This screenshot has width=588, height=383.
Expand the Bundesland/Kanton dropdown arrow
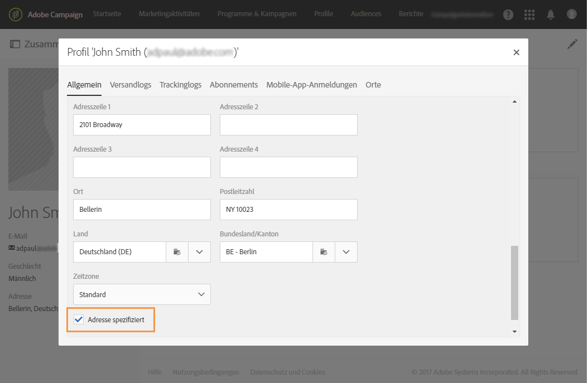pos(346,252)
